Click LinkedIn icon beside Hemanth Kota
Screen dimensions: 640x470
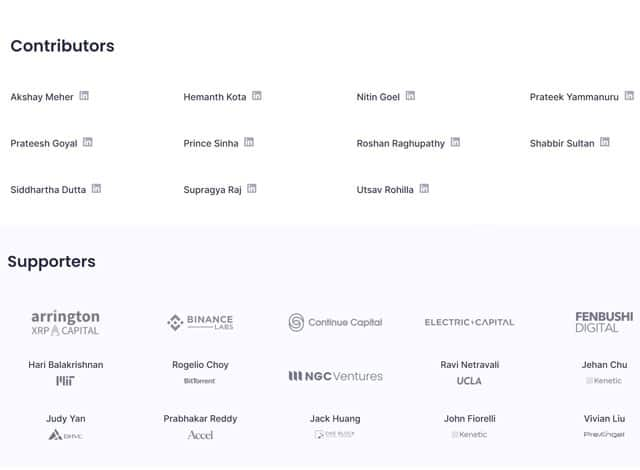pos(257,95)
